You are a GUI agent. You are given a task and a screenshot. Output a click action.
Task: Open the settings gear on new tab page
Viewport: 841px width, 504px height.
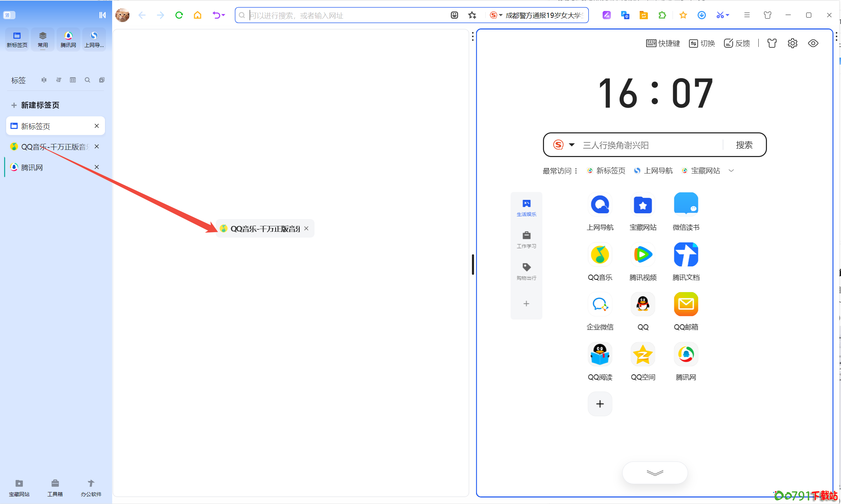click(792, 43)
